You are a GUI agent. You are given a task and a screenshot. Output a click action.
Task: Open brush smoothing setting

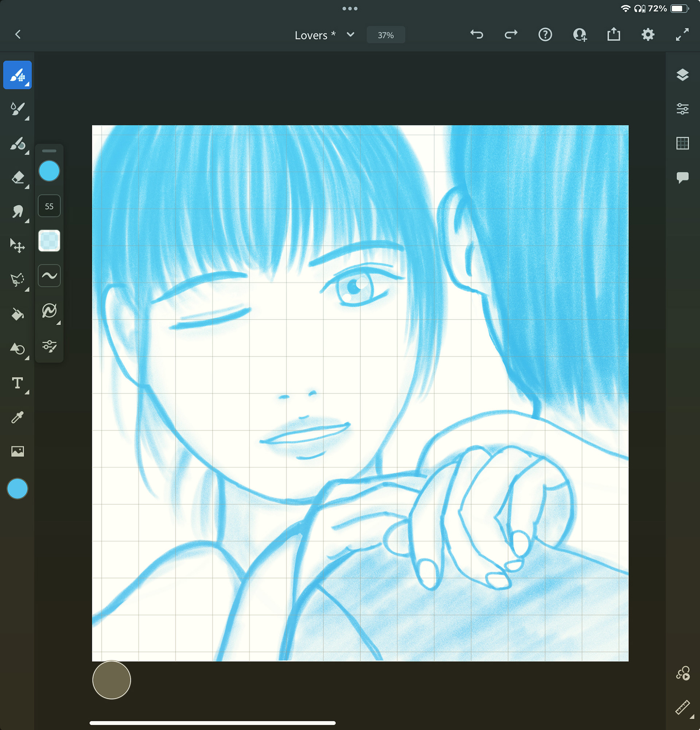point(49,275)
